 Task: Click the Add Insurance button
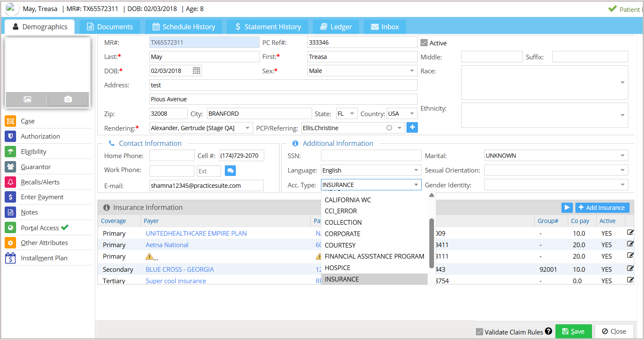[x=602, y=207]
